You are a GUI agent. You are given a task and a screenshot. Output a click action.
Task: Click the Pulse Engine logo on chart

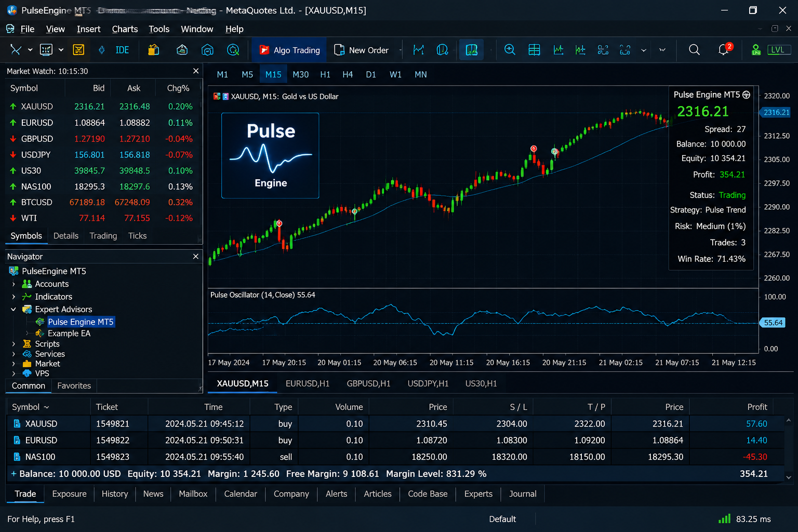[270, 155]
